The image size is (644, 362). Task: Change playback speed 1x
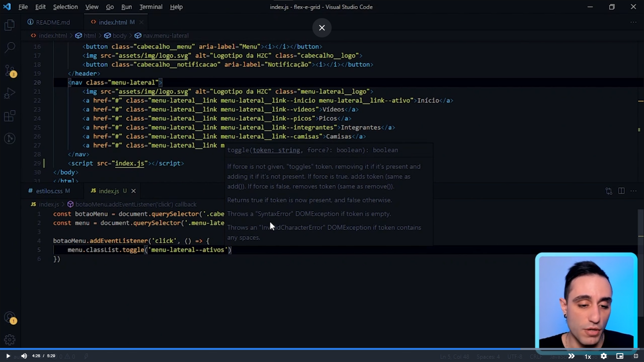588,356
